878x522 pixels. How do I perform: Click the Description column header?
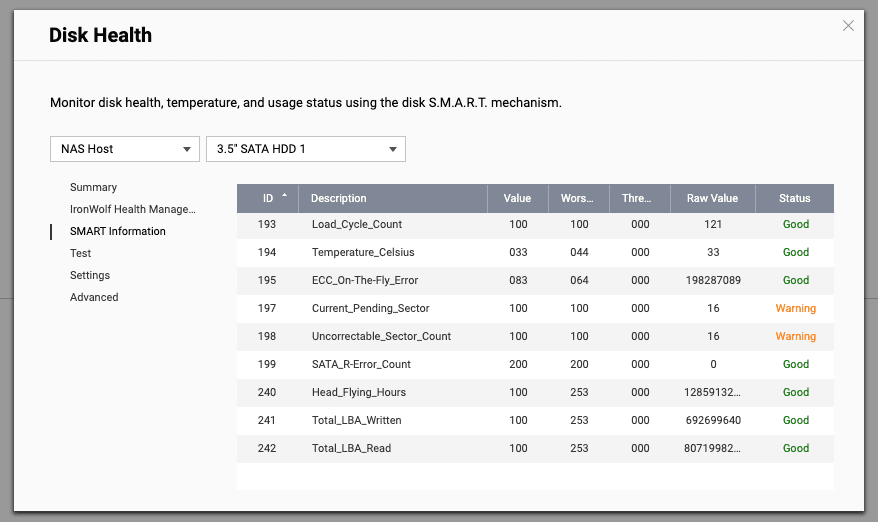tap(339, 198)
